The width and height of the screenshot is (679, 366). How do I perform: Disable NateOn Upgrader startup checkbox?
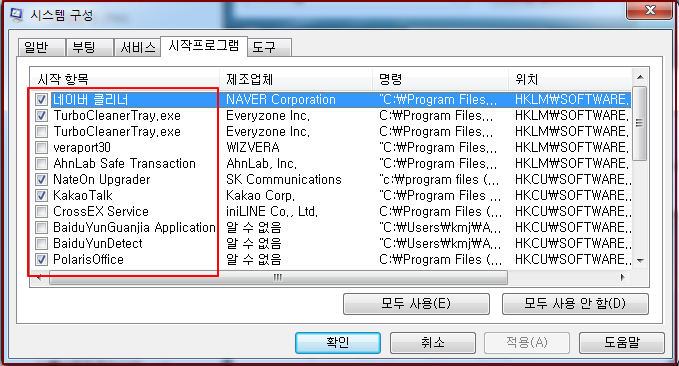42,180
